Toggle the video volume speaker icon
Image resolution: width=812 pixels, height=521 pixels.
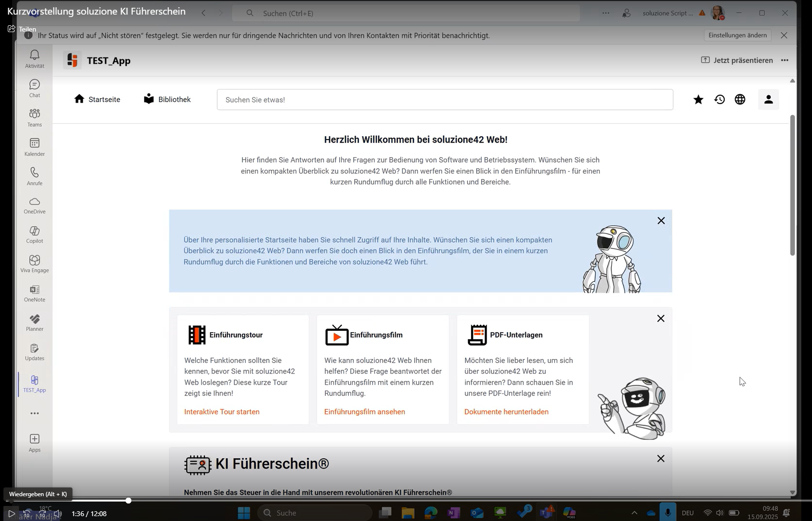pos(58,514)
